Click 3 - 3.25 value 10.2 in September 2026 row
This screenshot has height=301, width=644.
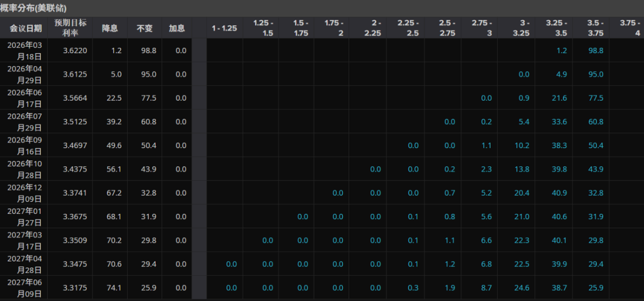522,146
